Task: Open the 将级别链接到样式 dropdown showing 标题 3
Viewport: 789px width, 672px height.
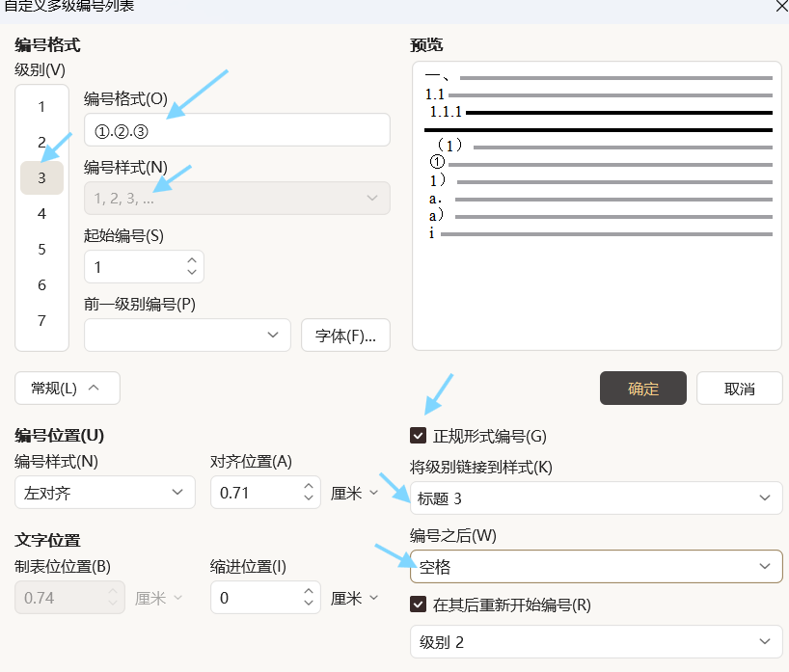Action: 595,497
